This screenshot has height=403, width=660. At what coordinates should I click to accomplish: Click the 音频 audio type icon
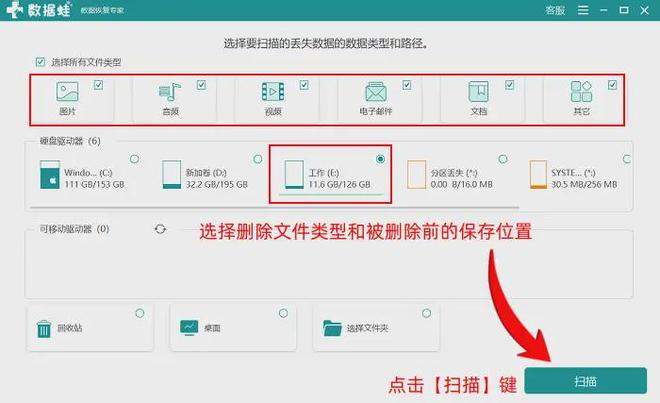[170, 92]
